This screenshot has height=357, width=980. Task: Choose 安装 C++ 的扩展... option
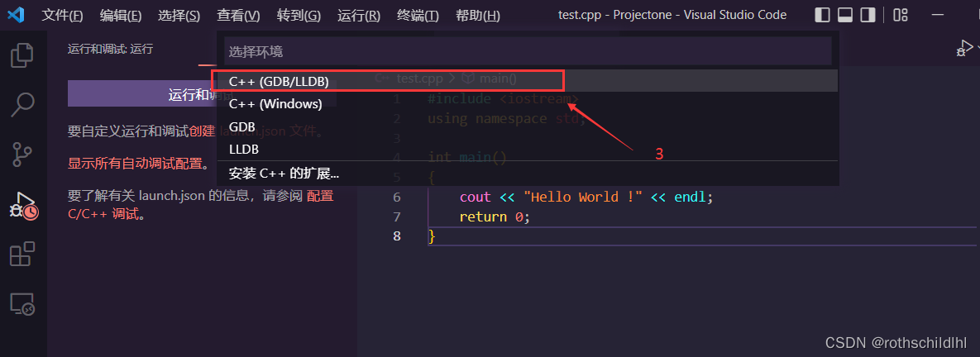coord(528,173)
